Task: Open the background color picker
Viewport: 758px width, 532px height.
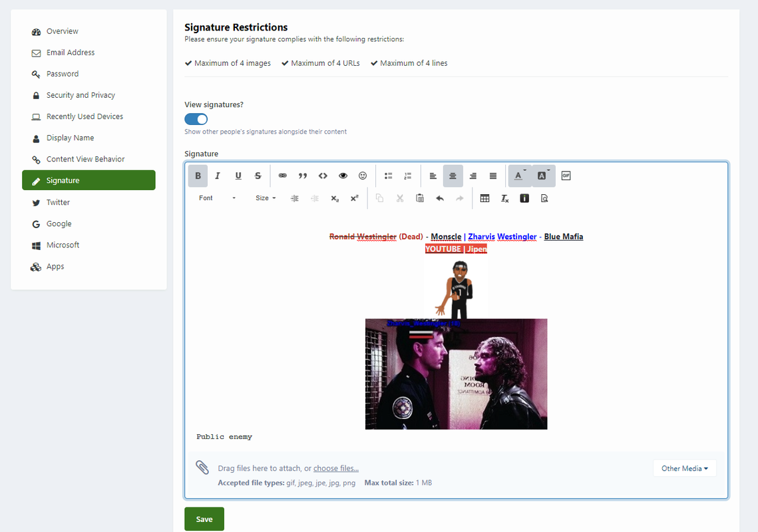Action: click(543, 176)
